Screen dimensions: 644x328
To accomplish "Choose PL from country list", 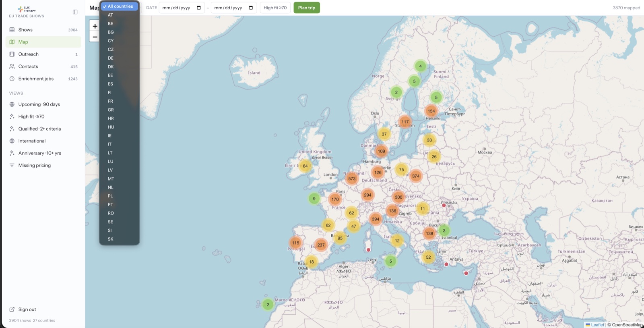I will (x=120, y=196).
